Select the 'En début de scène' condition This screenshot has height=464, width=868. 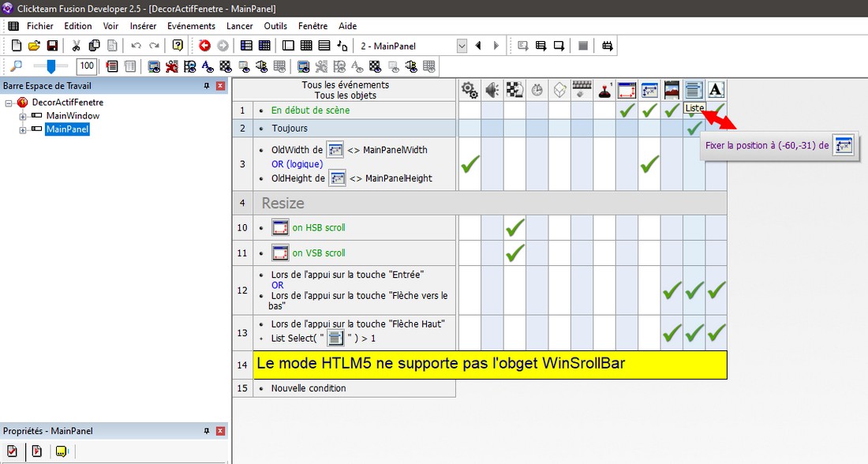(310, 110)
